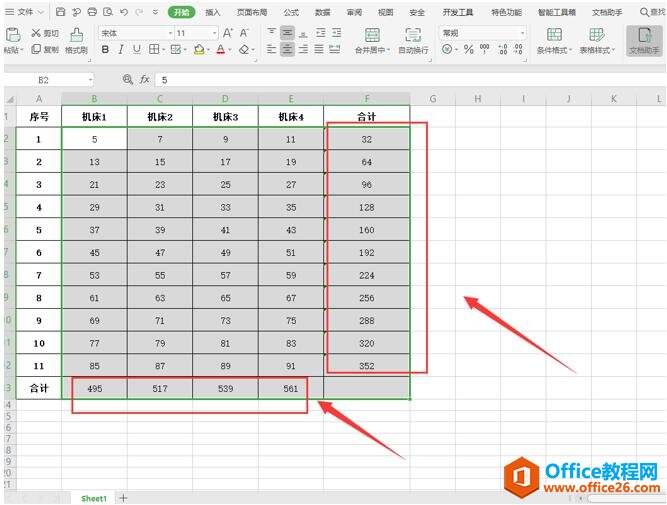This screenshot has height=505, width=667.
Task: Align text right
Action: [303, 49]
